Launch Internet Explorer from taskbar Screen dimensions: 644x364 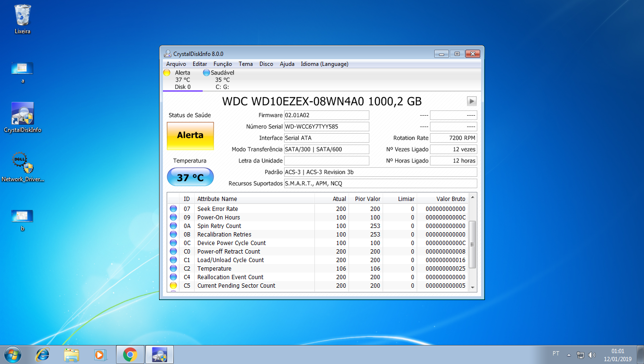coord(43,355)
